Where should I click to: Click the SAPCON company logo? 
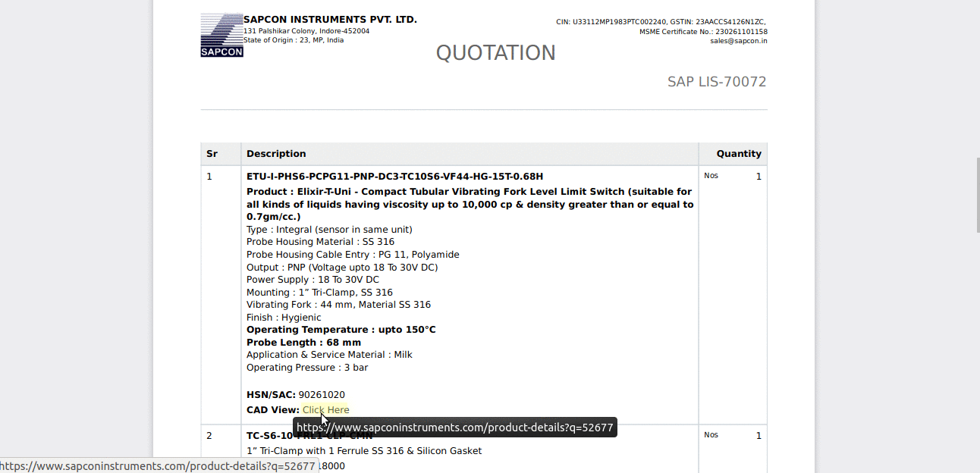[x=221, y=35]
